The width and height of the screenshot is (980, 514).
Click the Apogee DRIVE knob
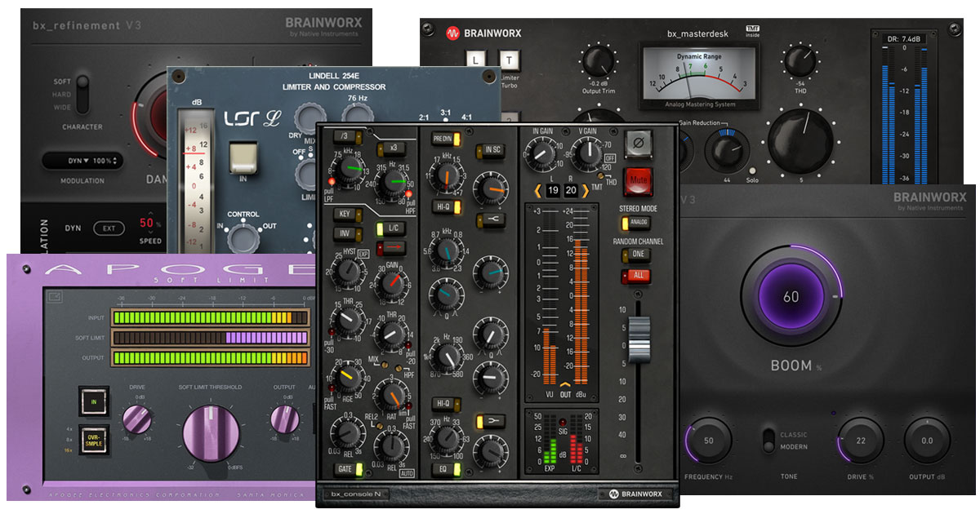click(x=137, y=419)
